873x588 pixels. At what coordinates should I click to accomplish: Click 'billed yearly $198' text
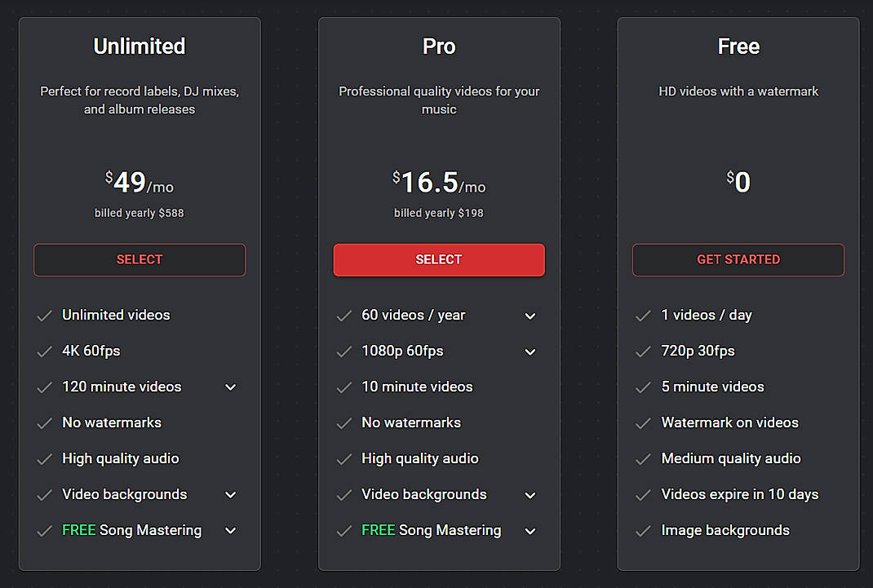point(439,213)
